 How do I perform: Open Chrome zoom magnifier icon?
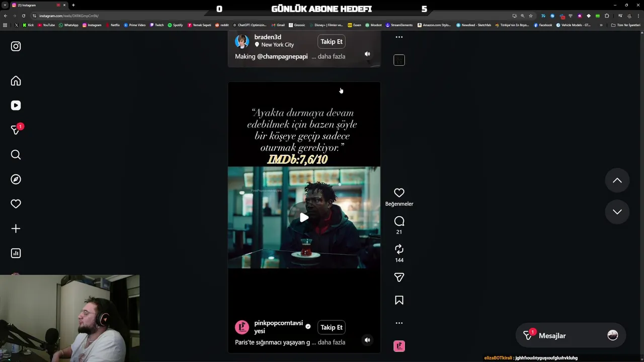(522, 16)
